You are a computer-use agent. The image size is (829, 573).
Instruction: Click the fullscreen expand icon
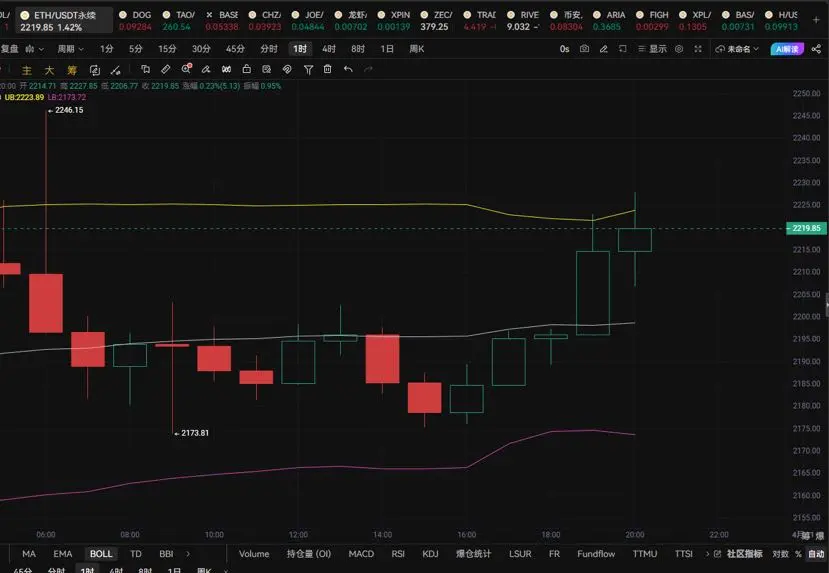698,49
